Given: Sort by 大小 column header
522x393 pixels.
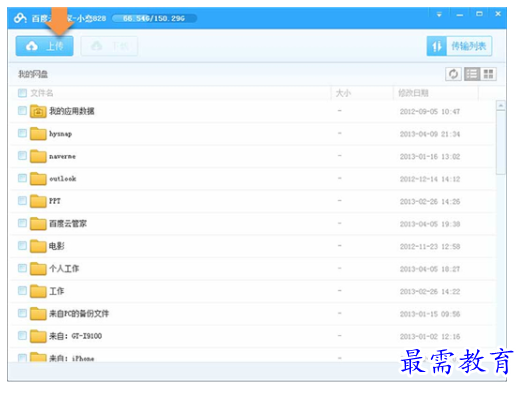Looking at the screenshot, I should [343, 93].
